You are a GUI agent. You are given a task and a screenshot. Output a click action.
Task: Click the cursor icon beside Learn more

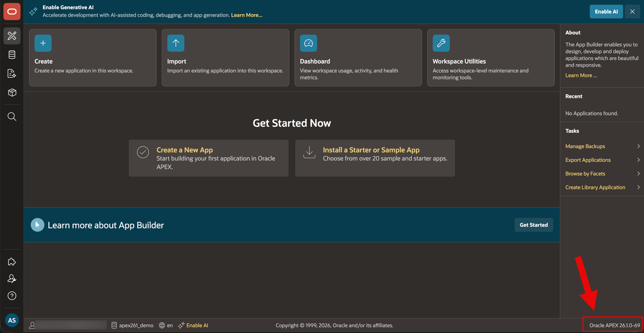[x=37, y=225]
